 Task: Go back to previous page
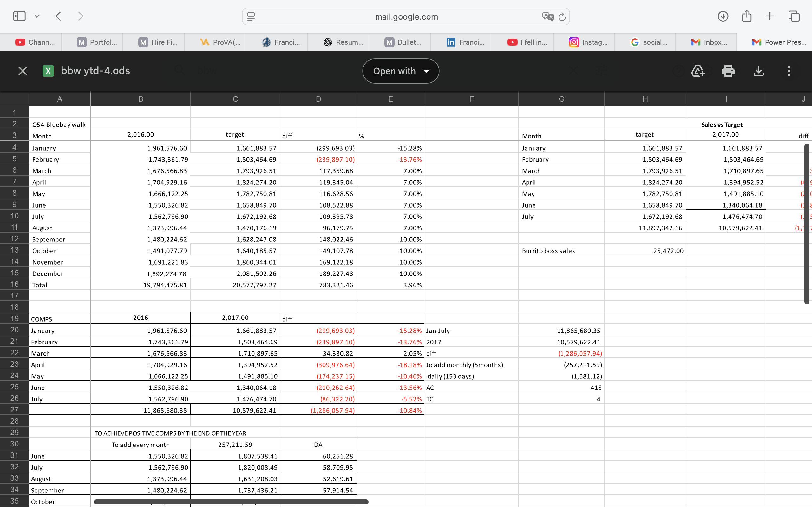[x=58, y=16]
